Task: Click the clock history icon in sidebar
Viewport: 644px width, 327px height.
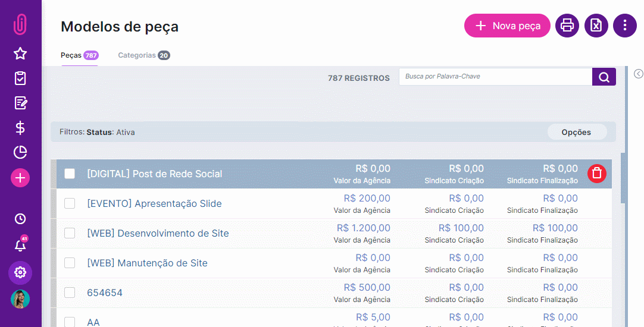Action: [20, 219]
